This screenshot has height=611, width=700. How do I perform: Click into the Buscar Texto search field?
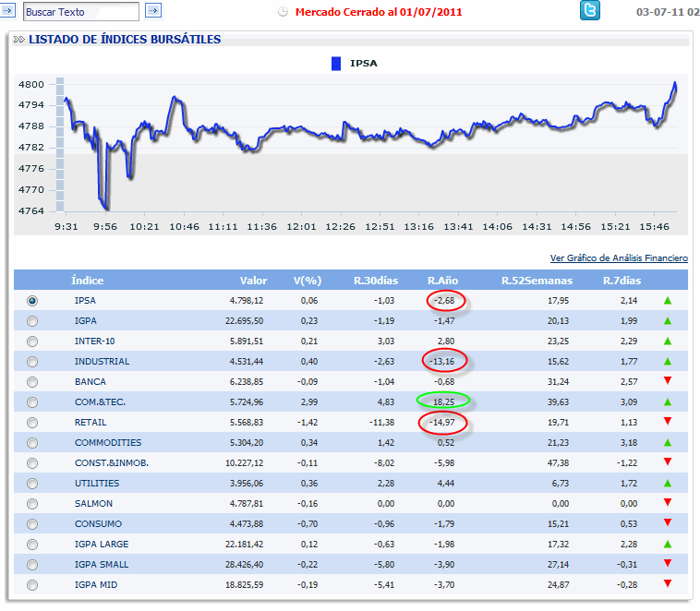point(80,12)
